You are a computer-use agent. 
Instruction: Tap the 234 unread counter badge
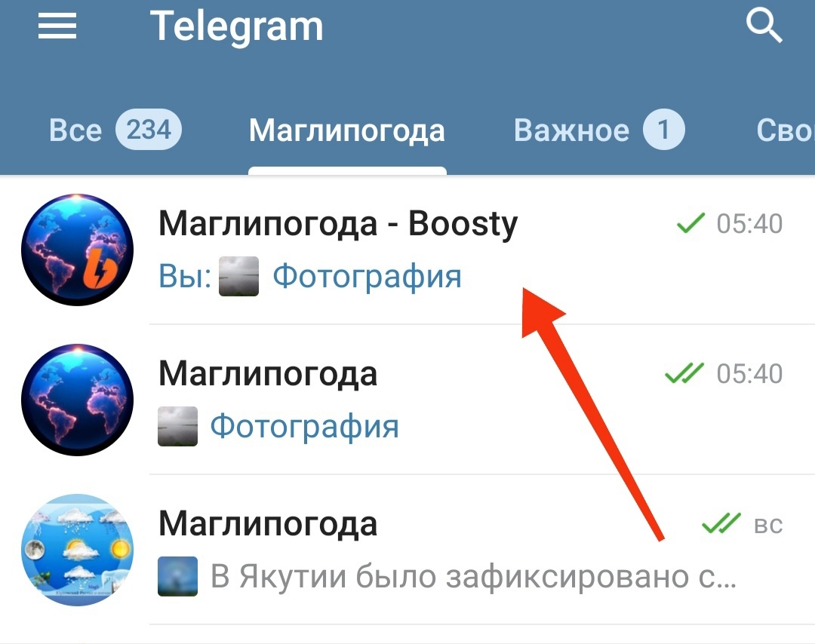[x=149, y=129]
